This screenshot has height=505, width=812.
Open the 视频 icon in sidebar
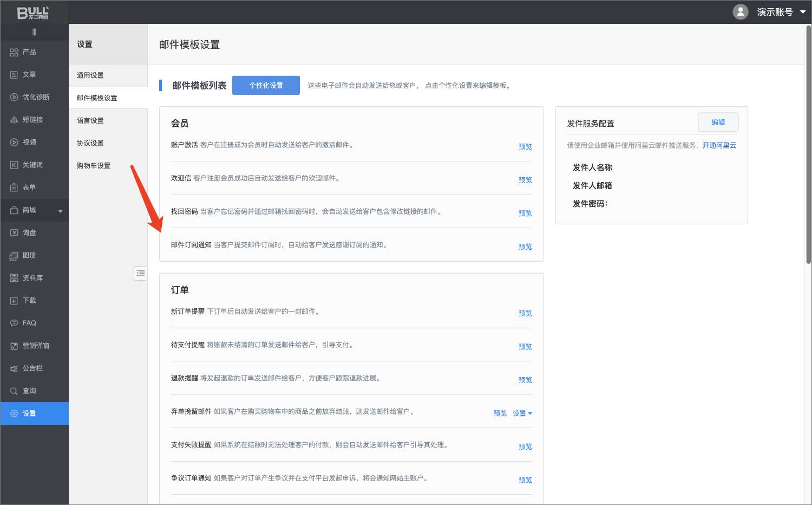point(14,143)
